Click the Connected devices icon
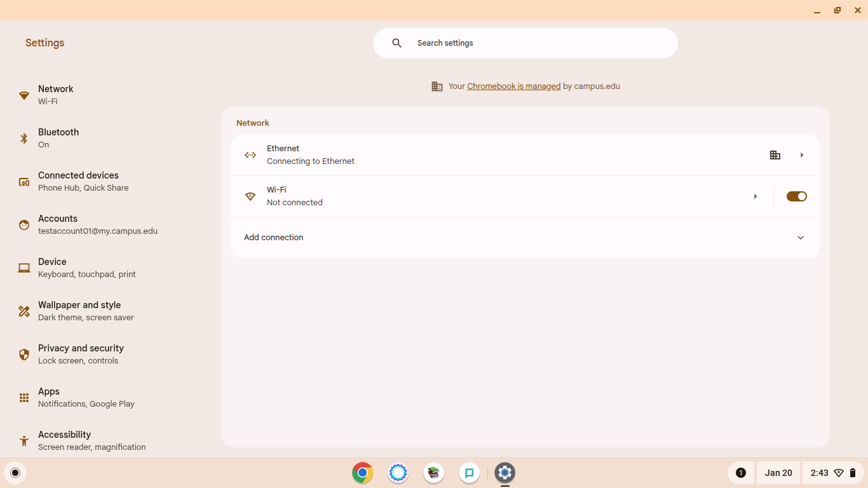Screen dimensions: 868x488 coord(24,182)
